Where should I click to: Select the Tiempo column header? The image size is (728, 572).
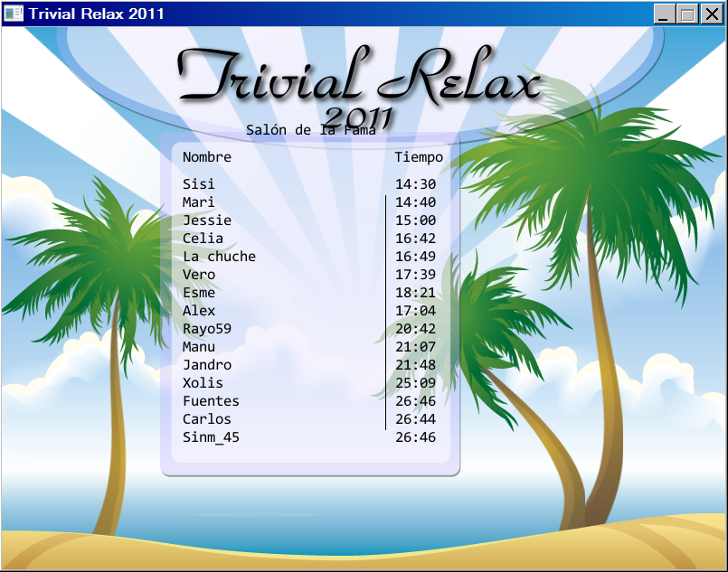(419, 157)
